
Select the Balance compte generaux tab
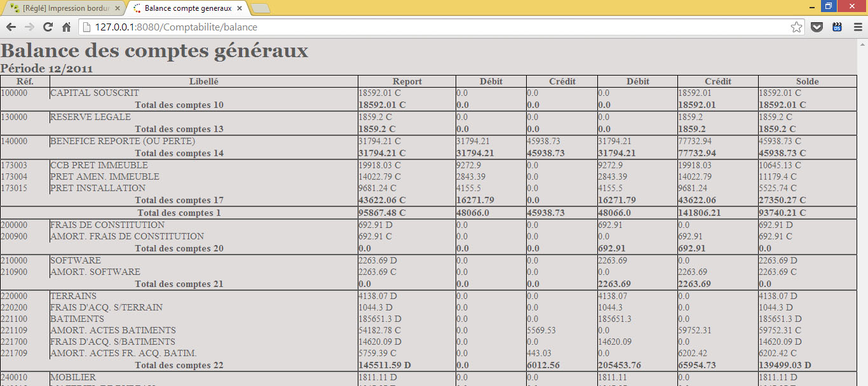point(184,8)
